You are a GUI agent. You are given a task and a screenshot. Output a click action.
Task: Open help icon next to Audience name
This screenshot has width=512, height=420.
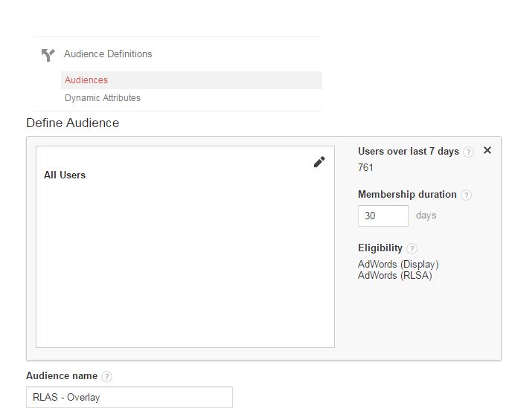[106, 376]
